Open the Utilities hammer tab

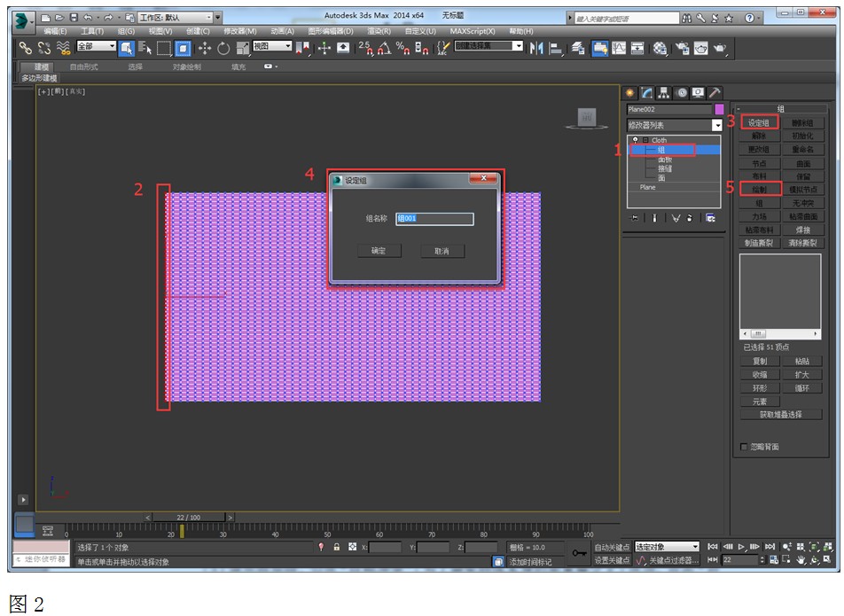click(x=715, y=93)
